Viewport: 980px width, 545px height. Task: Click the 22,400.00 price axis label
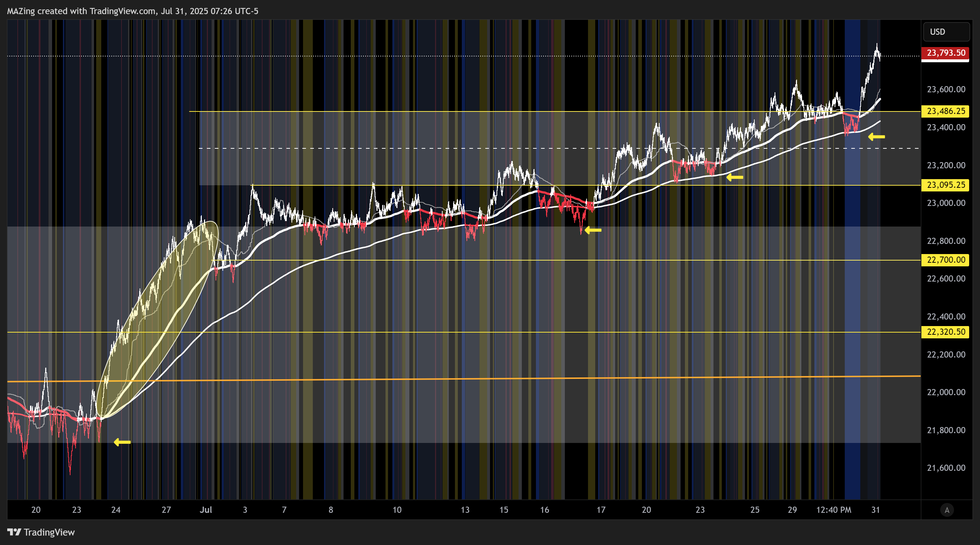[x=946, y=317]
